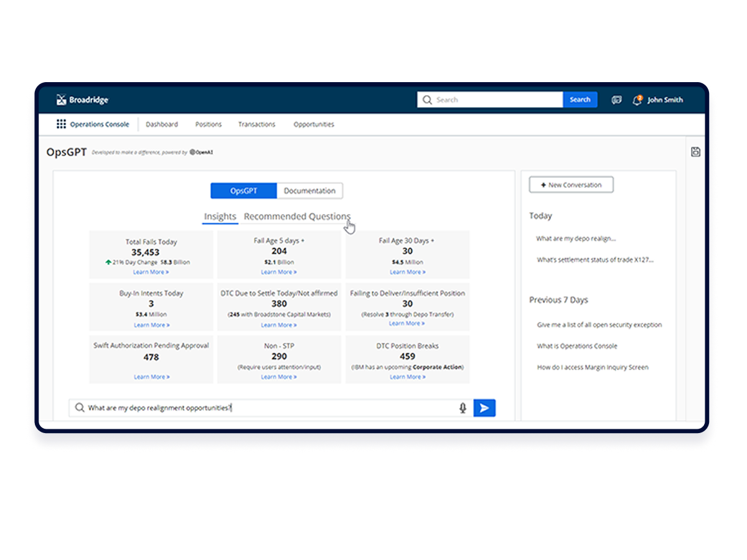
Task: Open Learn More under DTC Position Breaks
Action: [x=408, y=376]
